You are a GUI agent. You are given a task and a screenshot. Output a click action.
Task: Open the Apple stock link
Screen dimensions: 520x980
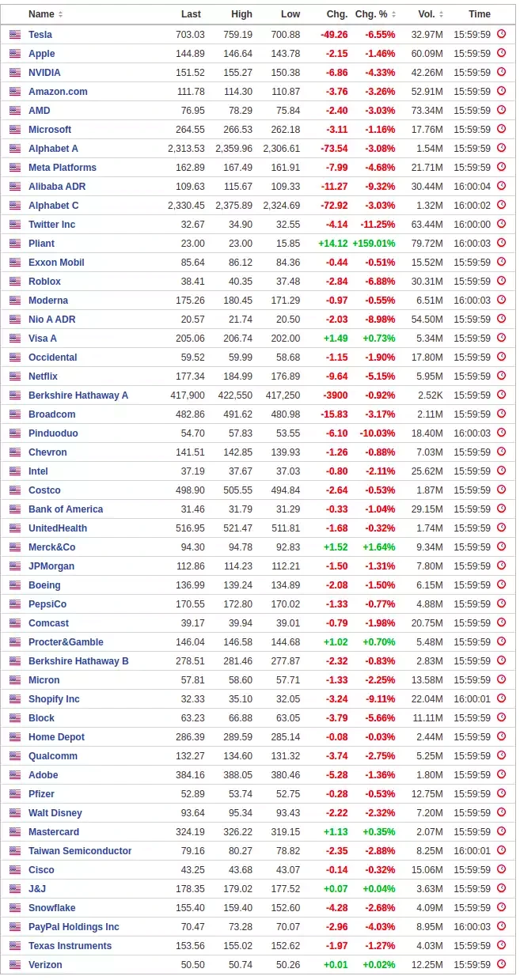(42, 54)
